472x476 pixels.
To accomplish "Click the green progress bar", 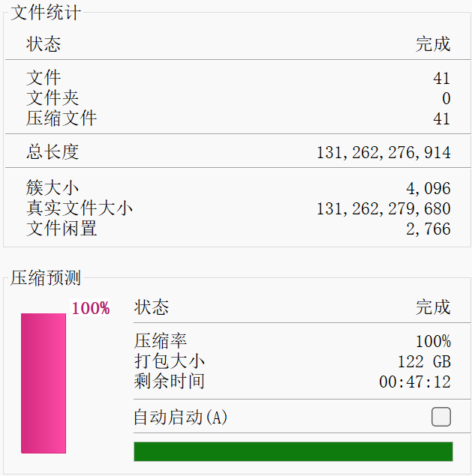I will 293,451.
